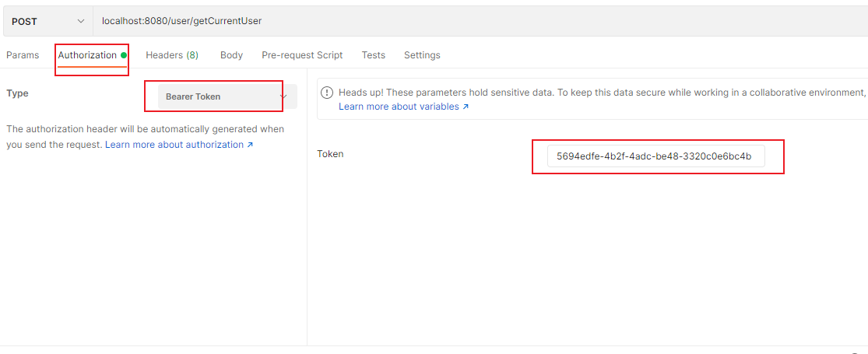Switch to the Params tab
This screenshot has width=868, height=354.
click(x=23, y=55)
